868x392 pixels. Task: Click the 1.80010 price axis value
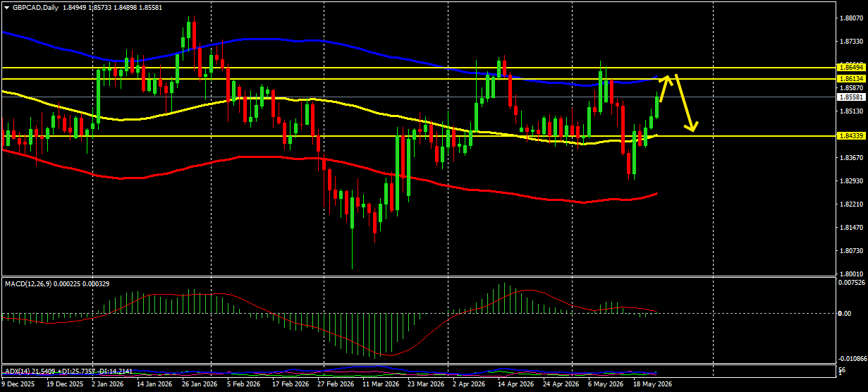tap(852, 274)
